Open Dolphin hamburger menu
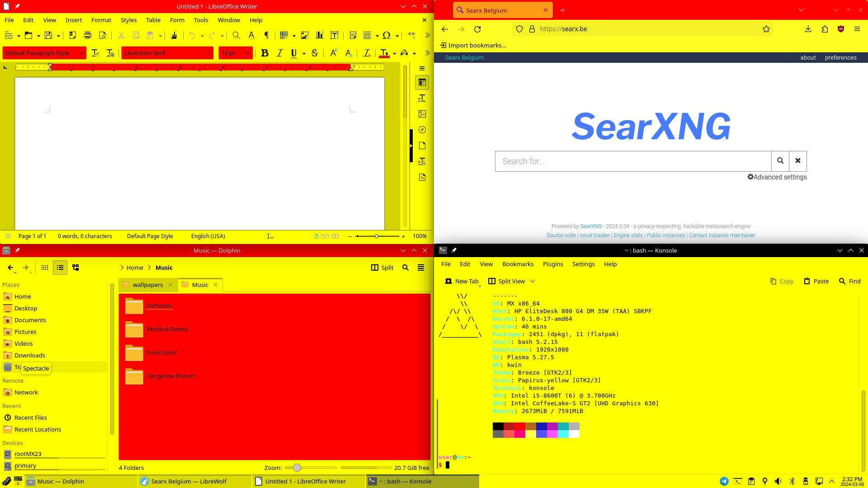The image size is (868, 488). (421, 267)
